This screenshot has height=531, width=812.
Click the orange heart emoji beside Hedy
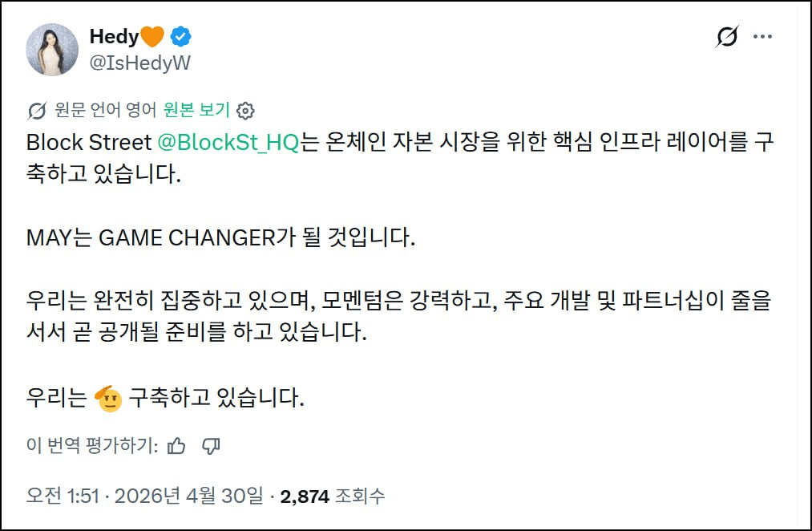(x=152, y=37)
